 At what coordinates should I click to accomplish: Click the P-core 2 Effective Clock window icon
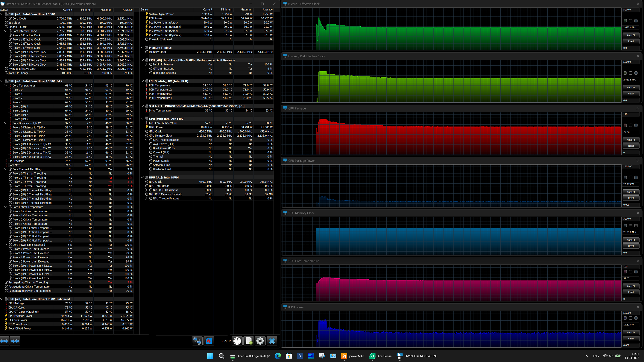285,4
